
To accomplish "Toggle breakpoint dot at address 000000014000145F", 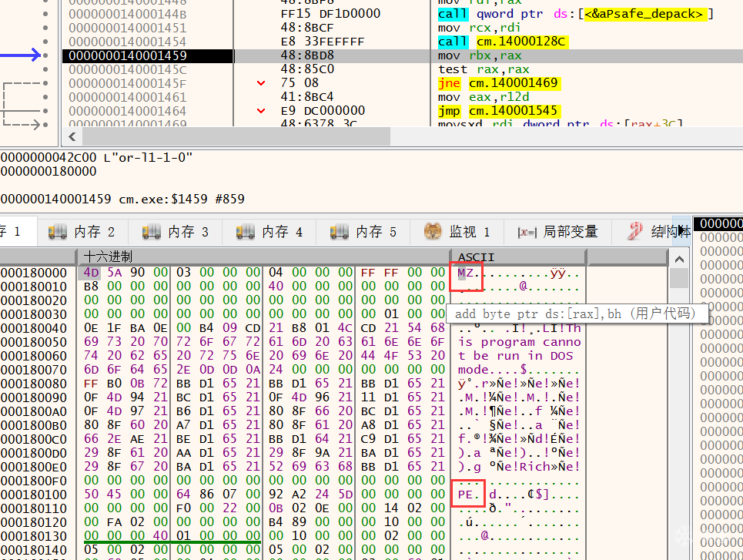I will pos(45,83).
